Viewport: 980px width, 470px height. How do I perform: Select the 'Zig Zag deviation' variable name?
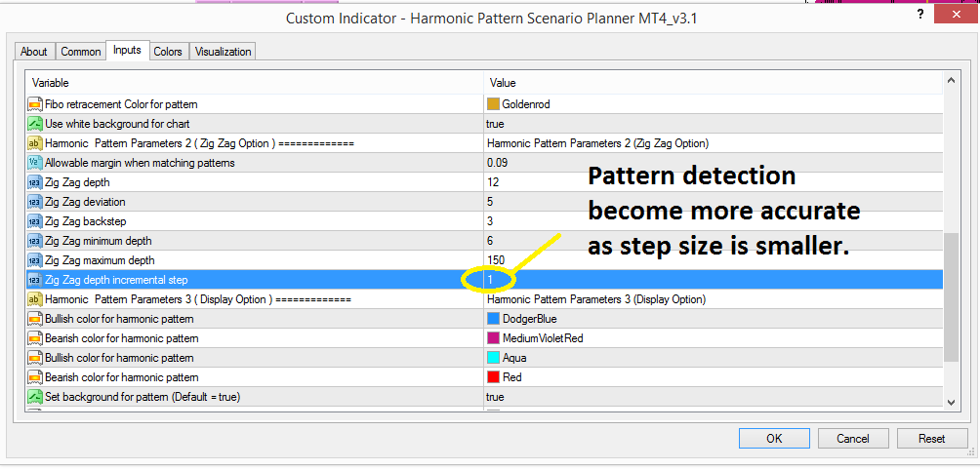(84, 202)
